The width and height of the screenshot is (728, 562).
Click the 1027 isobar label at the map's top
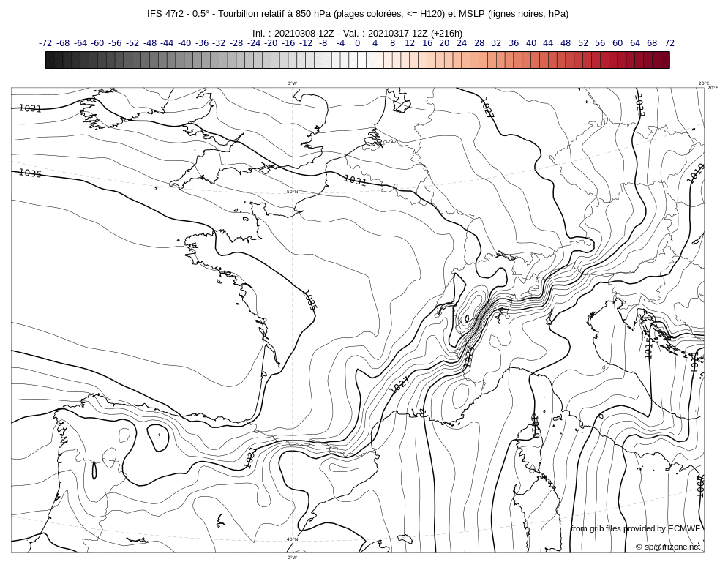tap(487, 108)
